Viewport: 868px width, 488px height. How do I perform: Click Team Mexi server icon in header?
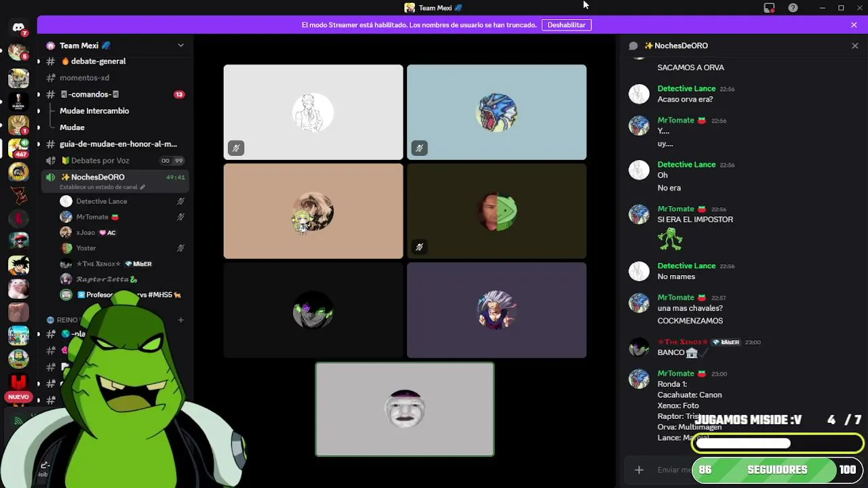[51, 45]
